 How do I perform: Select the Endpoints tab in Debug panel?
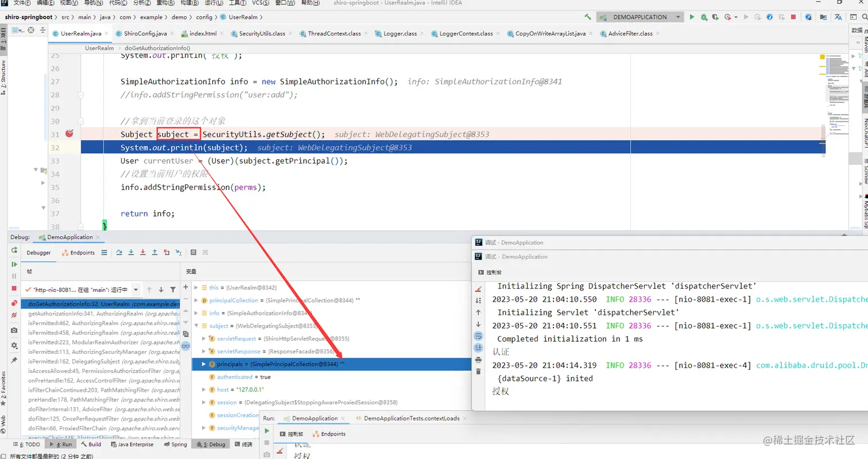(79, 253)
